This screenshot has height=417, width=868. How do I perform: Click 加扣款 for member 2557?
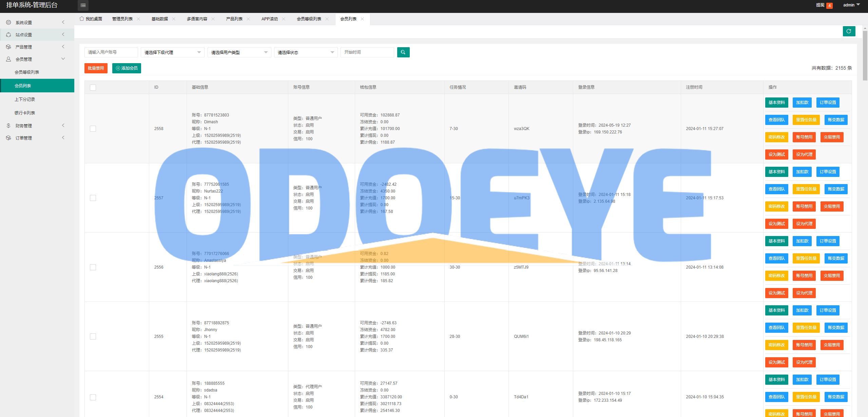(x=802, y=172)
